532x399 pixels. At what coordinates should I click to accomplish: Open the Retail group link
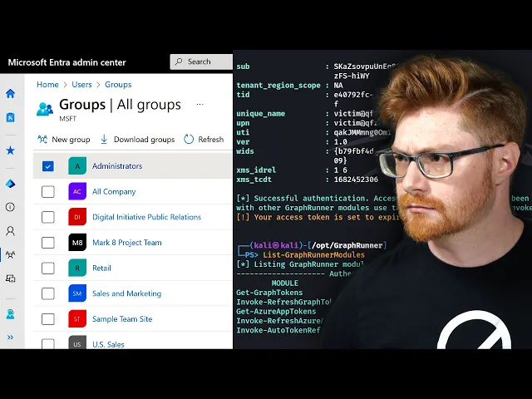(x=101, y=268)
